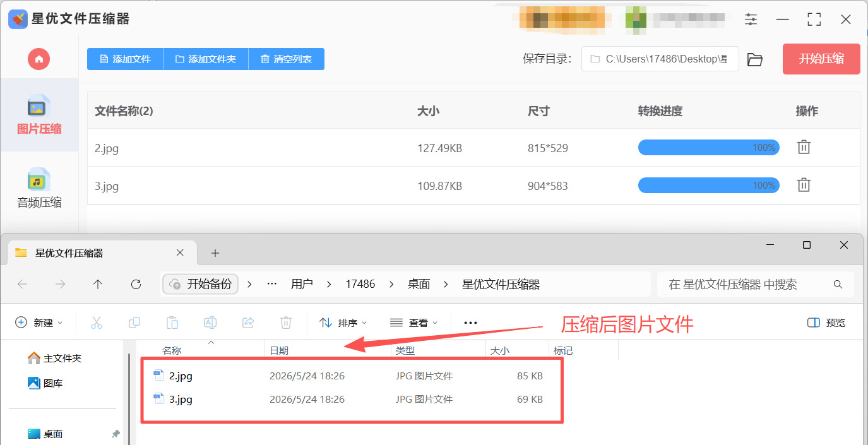The image size is (868, 445).
Task: Click 清空列表 button
Action: point(287,59)
